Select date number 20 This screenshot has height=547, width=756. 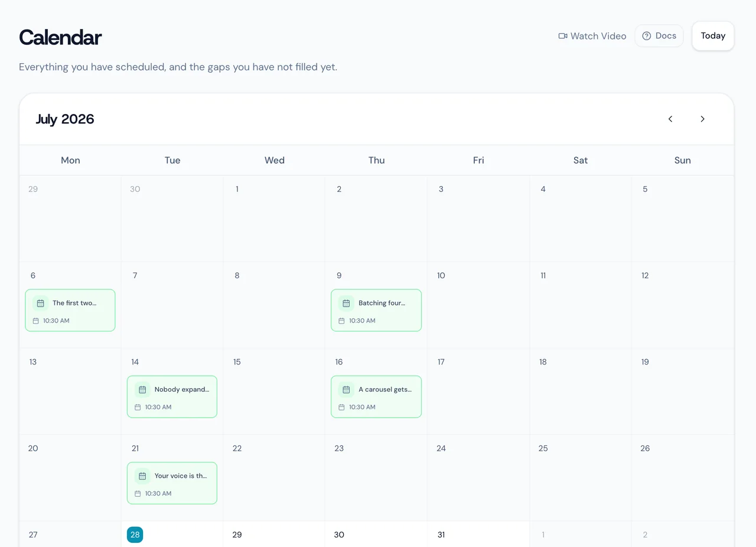[x=33, y=448]
